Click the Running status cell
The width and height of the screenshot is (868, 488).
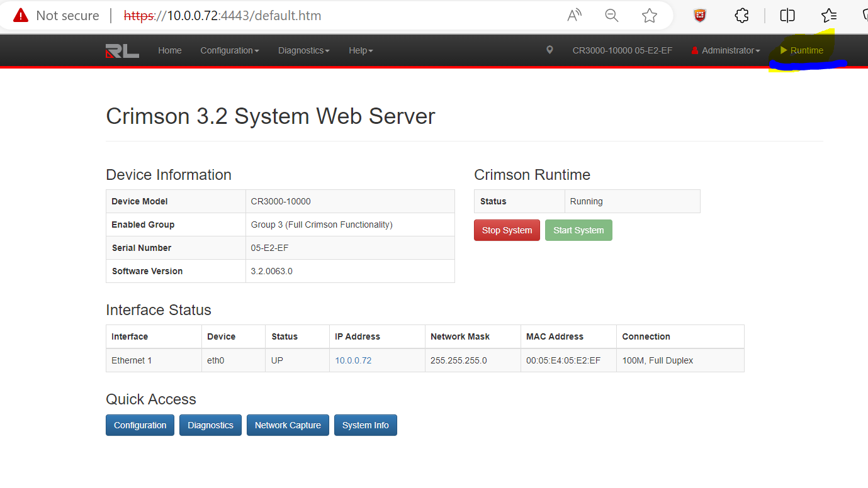point(632,201)
